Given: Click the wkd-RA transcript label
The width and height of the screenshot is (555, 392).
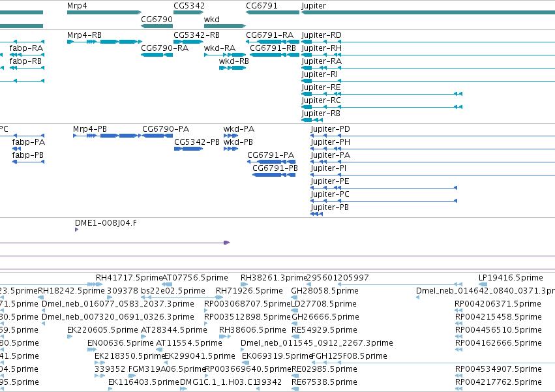Looking at the screenshot, I should coord(219,48).
